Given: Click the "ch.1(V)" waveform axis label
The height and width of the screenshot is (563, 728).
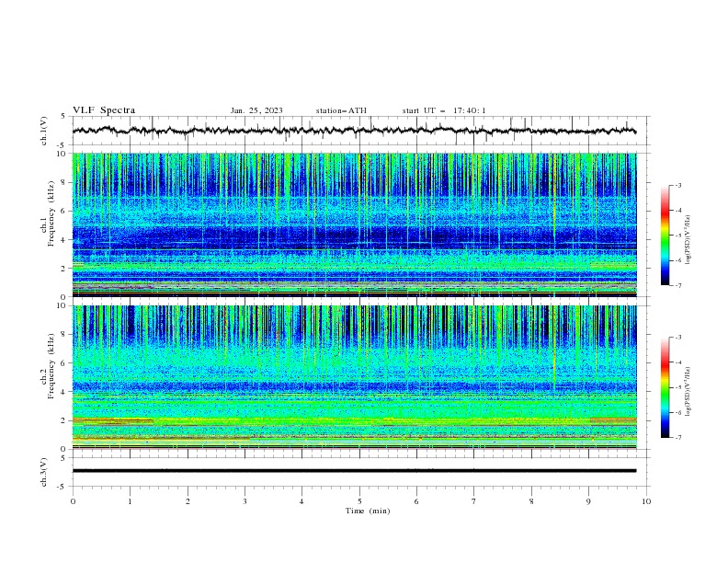Looking at the screenshot, I should pos(44,131).
